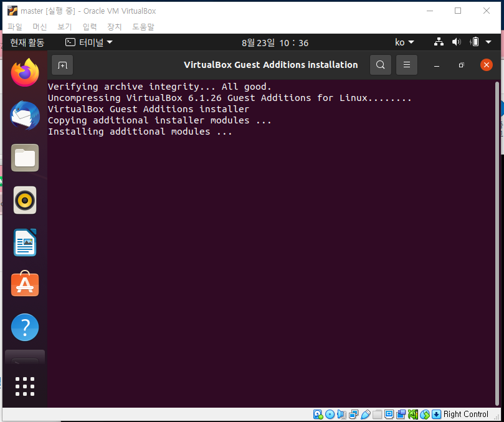Open the 장치 menu
This screenshot has height=422, width=504.
pyautogui.click(x=115, y=27)
